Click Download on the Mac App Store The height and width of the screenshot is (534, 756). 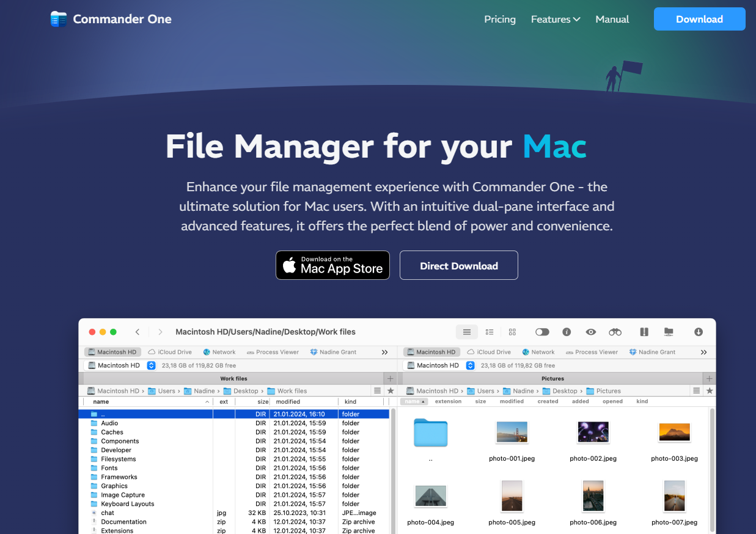[332, 266]
